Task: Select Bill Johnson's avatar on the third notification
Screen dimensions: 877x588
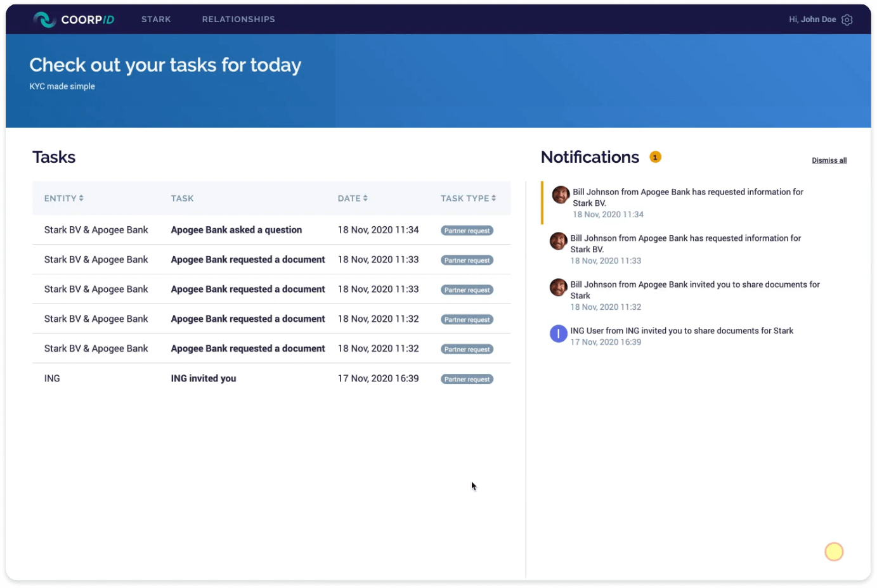Action: click(559, 287)
